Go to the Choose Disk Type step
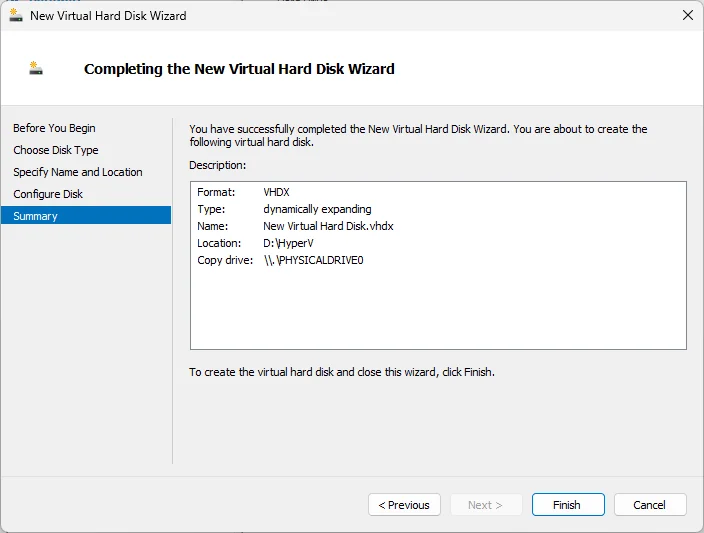The width and height of the screenshot is (704, 533). click(x=56, y=150)
